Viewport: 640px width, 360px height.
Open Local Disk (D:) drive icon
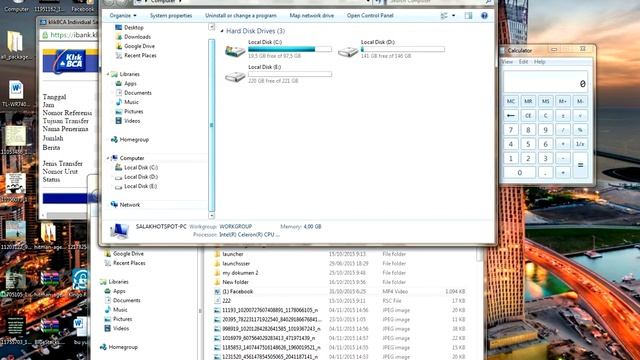pyautogui.click(x=348, y=51)
